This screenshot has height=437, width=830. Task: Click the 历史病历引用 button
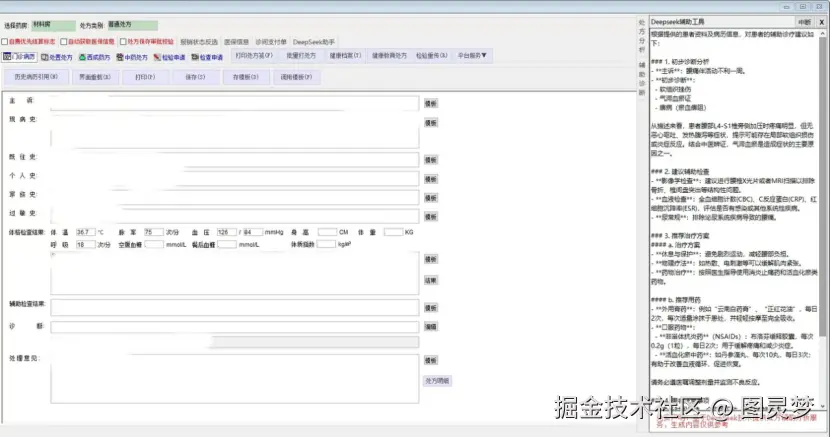(x=35, y=77)
